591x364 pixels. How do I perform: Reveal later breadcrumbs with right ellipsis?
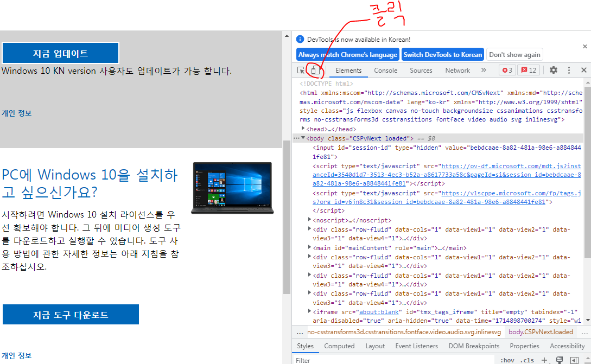coord(584,333)
